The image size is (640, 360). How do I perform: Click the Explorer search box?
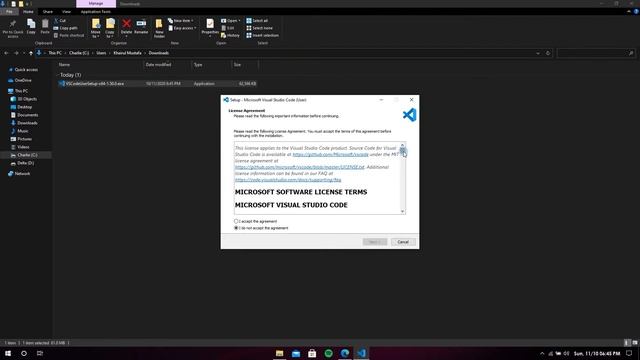[596, 53]
